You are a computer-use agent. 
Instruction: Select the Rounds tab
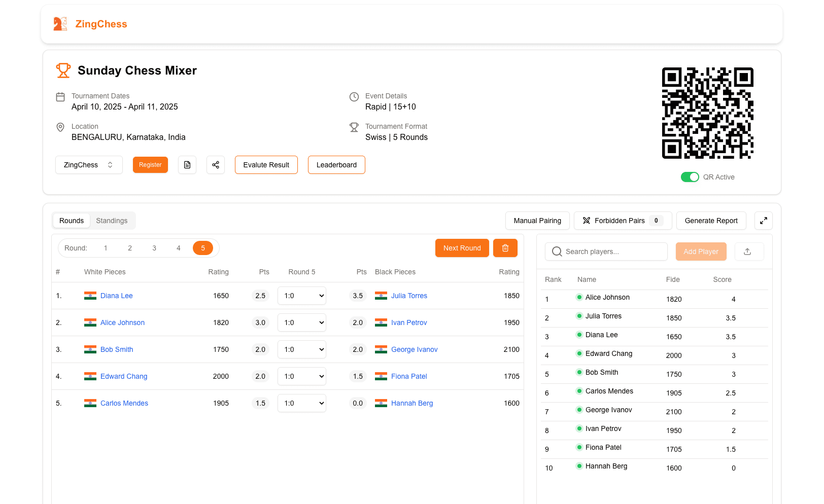coord(72,221)
